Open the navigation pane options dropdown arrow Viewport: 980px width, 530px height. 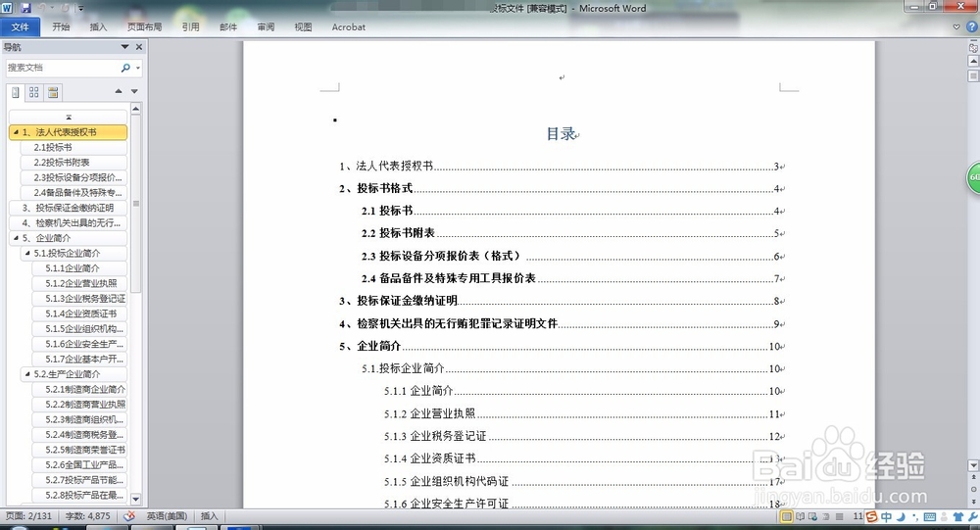(x=124, y=47)
